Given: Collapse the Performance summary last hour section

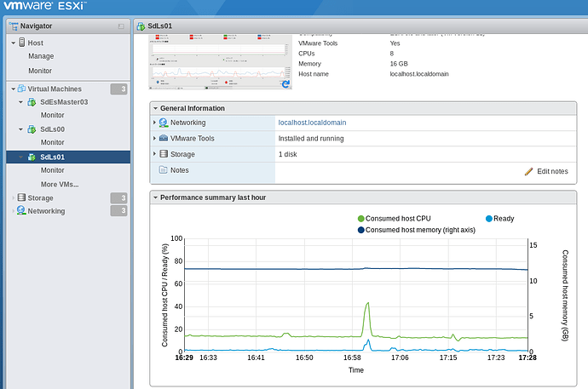Looking at the screenshot, I should [x=155, y=197].
